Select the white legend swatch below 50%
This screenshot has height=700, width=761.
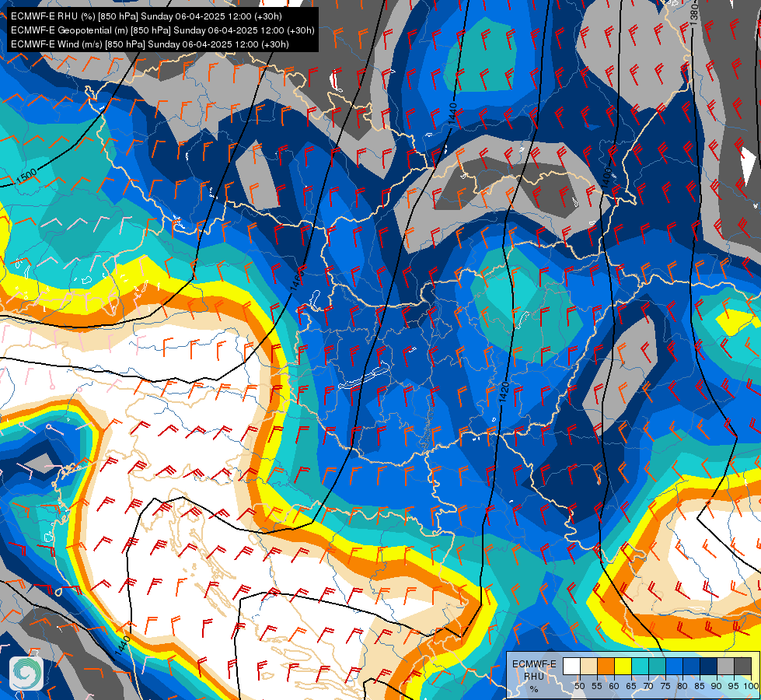(571, 666)
